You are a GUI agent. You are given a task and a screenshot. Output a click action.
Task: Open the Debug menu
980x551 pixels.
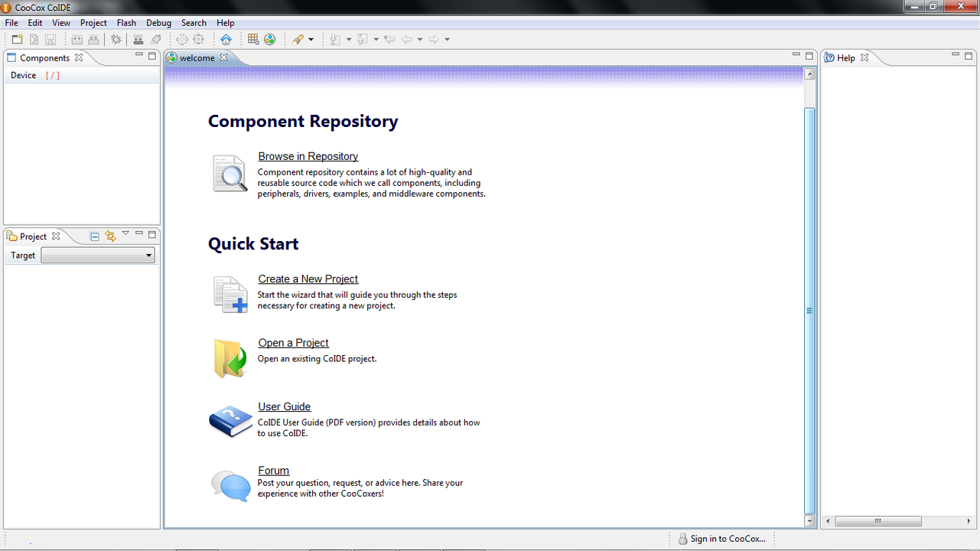point(159,23)
